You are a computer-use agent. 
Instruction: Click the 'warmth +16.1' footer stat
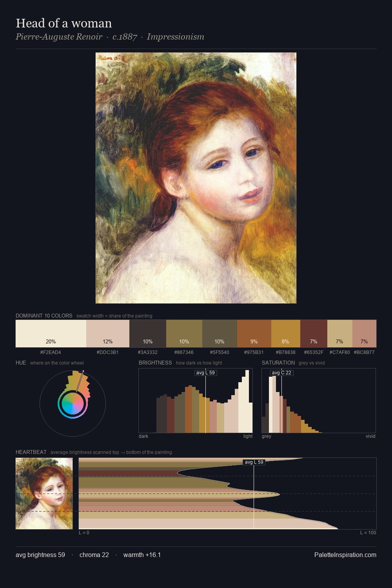(142, 555)
